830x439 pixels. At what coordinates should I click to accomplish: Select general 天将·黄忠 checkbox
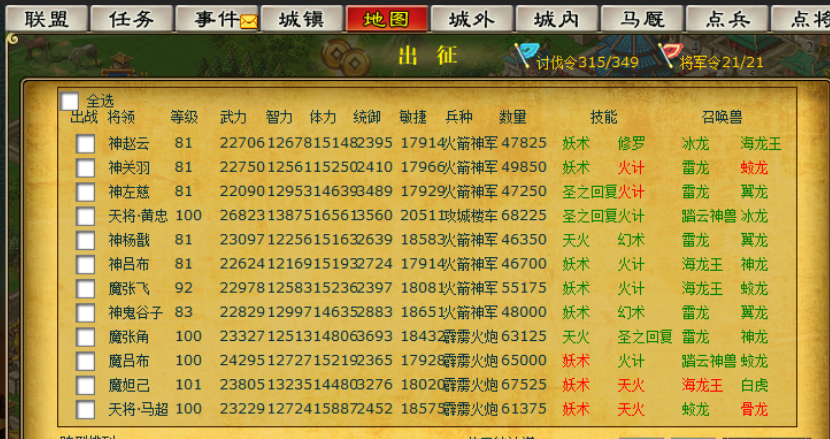[86, 216]
